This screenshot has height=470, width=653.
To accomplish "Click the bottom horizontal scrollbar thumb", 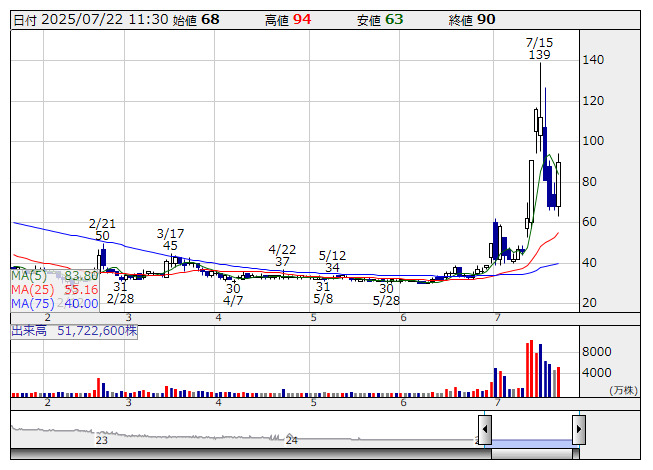I will coord(531,454).
